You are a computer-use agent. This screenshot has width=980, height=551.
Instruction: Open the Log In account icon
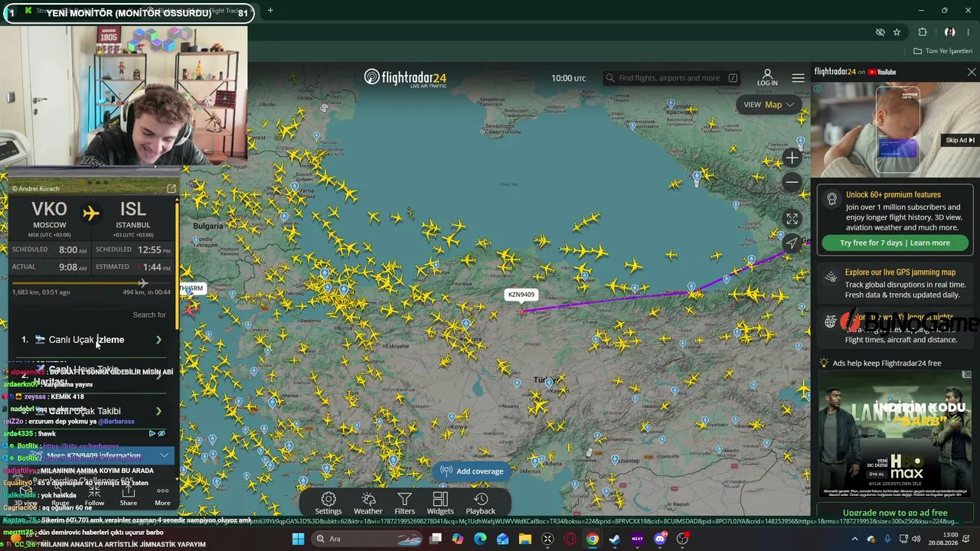767,77
